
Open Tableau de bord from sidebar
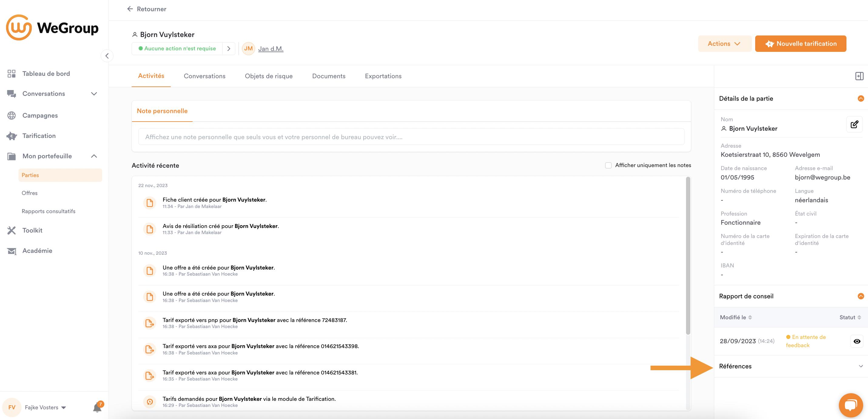tap(46, 73)
